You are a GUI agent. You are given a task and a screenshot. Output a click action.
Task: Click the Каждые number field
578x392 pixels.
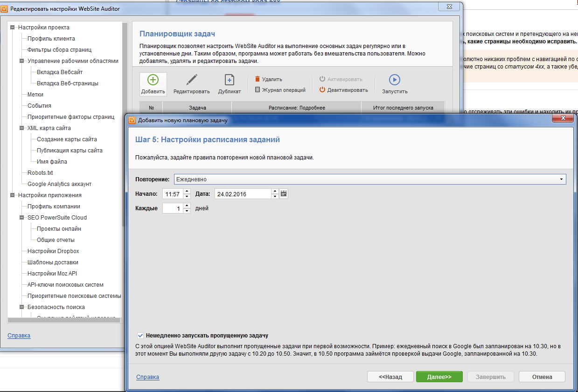[173, 208]
